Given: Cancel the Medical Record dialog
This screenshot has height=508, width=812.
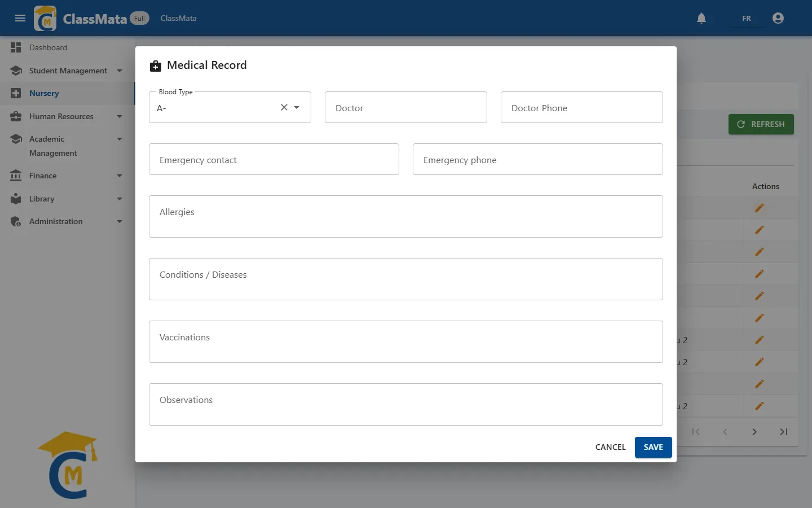Looking at the screenshot, I should point(611,447).
